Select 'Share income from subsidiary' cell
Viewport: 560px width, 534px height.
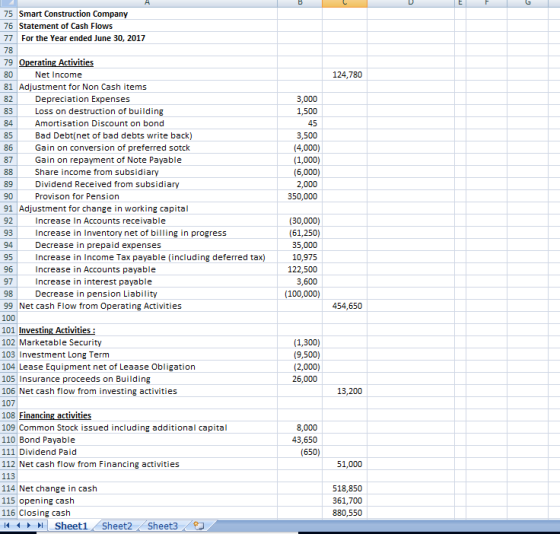click(x=147, y=172)
